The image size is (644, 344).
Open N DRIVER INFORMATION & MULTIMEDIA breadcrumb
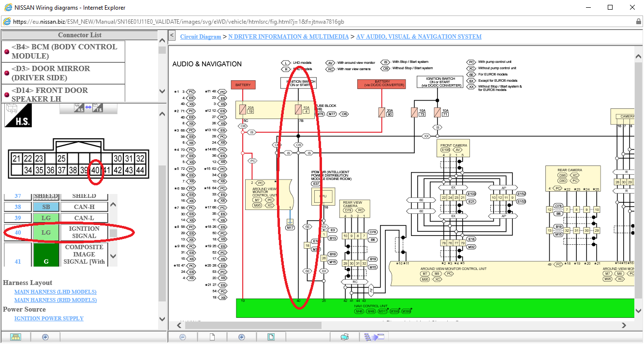[289, 37]
